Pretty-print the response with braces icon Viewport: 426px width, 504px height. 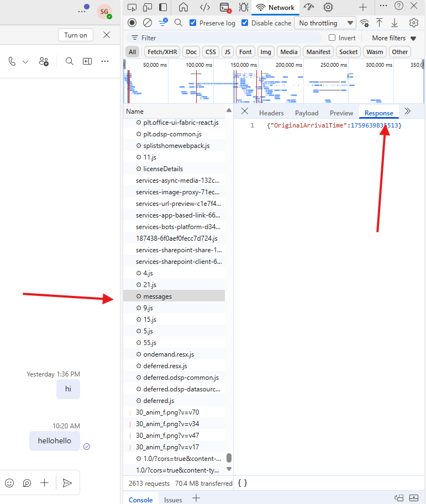tap(243, 483)
